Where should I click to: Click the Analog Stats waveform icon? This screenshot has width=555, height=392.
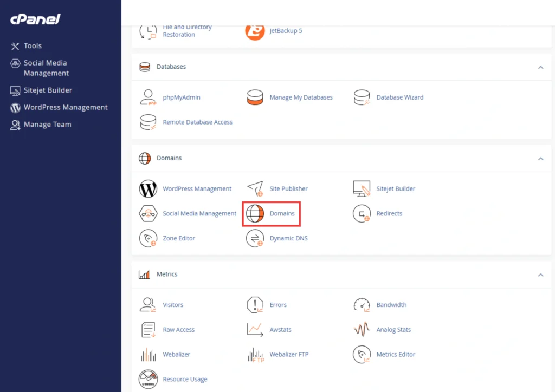tap(362, 329)
